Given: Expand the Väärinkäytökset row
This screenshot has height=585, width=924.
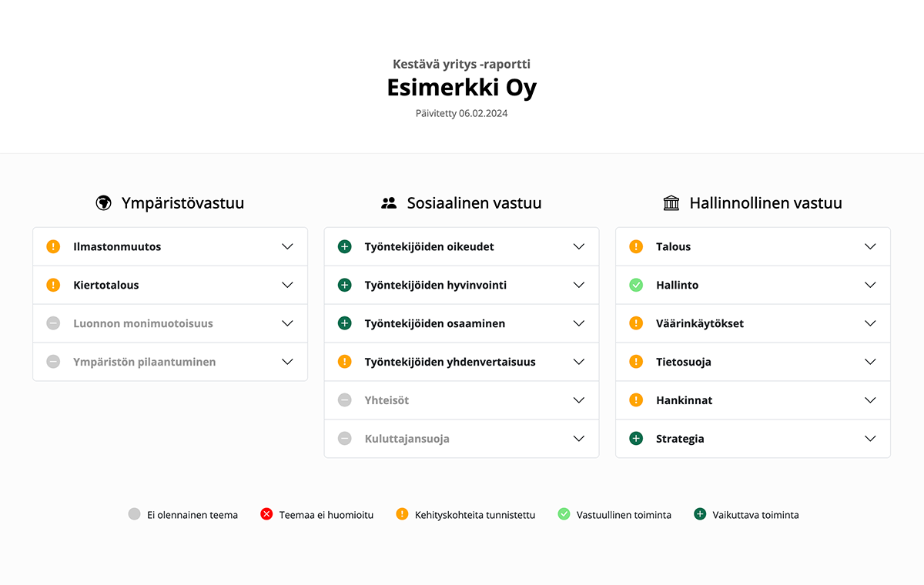Looking at the screenshot, I should (870, 323).
